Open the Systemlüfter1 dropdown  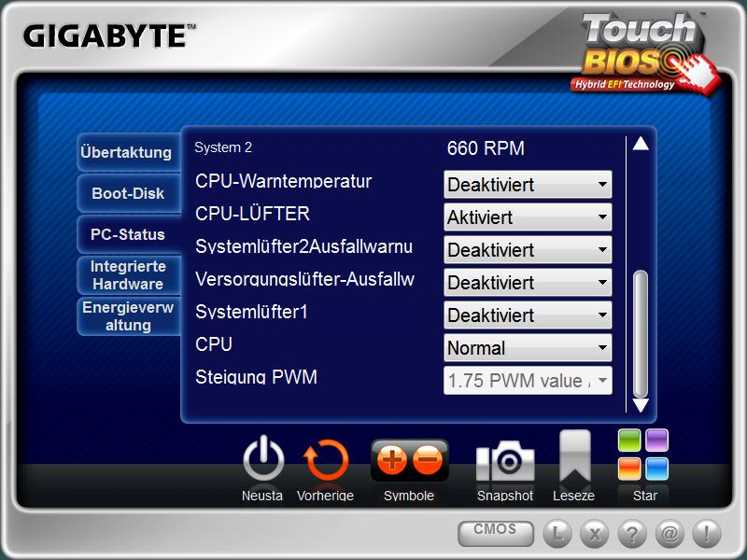click(528, 315)
